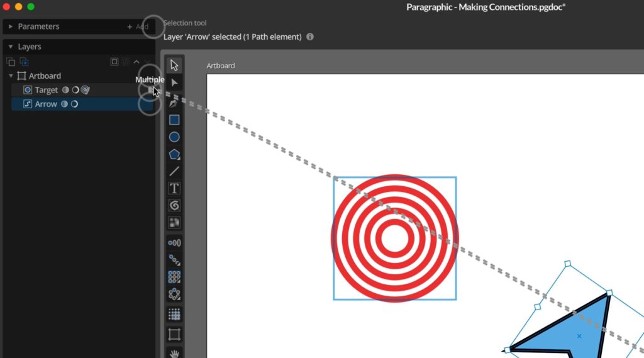644x358 pixels.
Task: Collapse the Artboard layer group
Action: pyautogui.click(x=11, y=76)
